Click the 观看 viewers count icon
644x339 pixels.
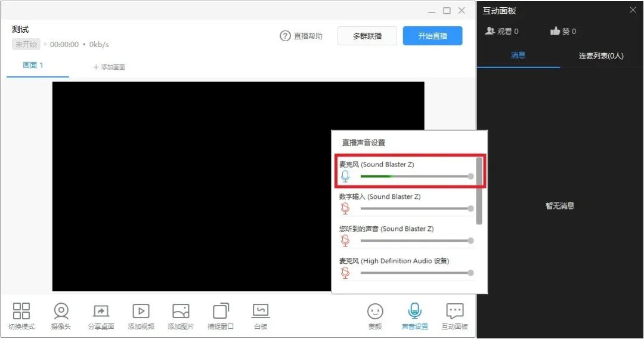point(490,31)
